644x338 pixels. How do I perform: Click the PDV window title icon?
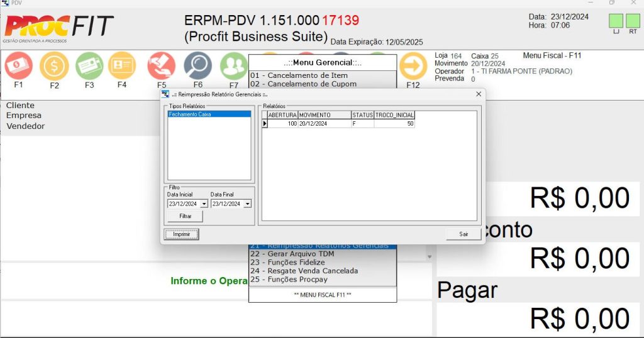pos(5,3)
